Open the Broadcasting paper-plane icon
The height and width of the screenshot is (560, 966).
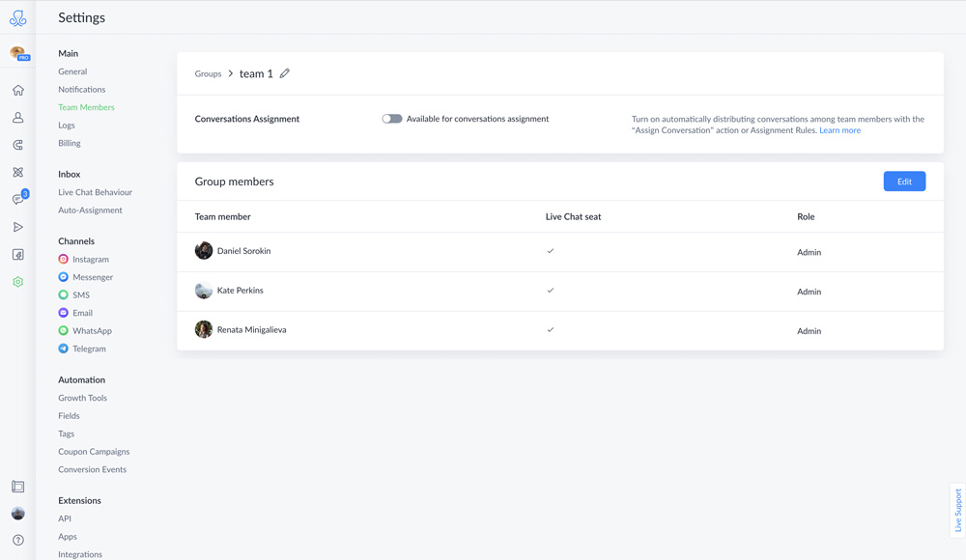(17, 227)
